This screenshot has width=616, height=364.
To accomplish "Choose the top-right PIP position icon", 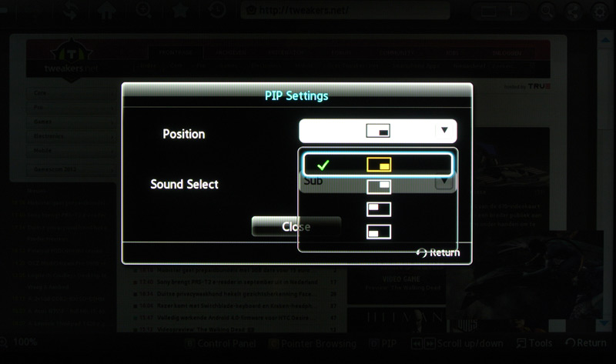I will coord(379,187).
